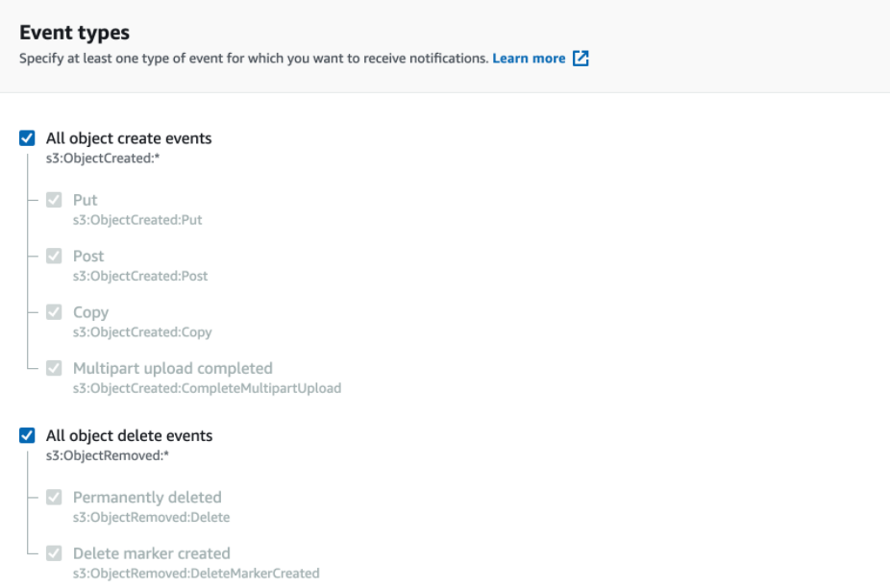Open the external link icon beside Learn more

click(x=581, y=59)
